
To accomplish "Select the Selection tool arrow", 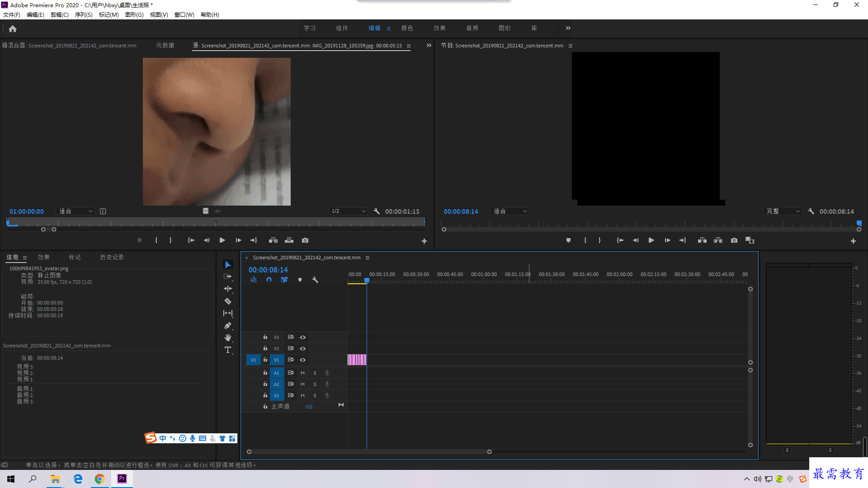I will click(228, 265).
